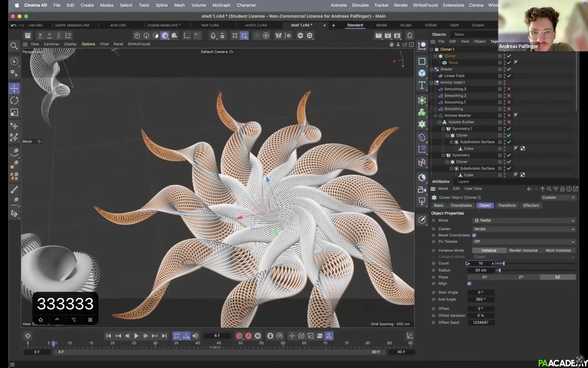Switch to the Sculpt layout

coord(406,25)
